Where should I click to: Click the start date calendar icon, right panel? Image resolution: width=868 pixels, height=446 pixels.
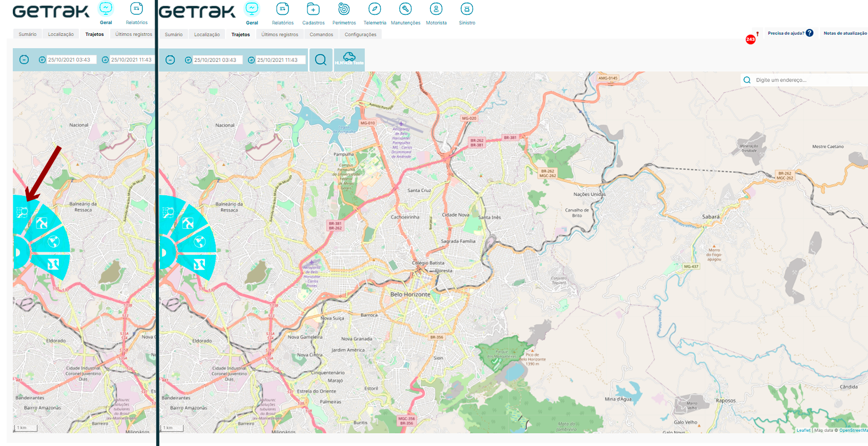(188, 60)
